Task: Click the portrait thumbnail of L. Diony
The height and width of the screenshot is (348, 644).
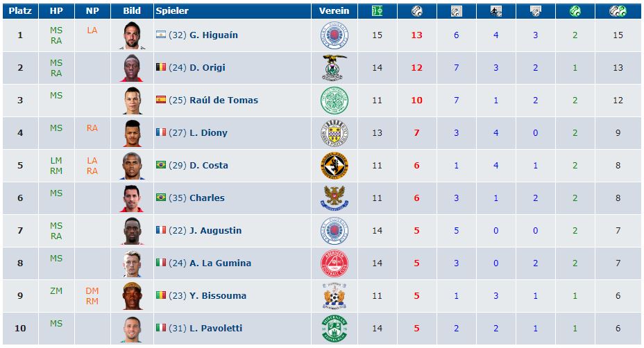Action: 133,133
